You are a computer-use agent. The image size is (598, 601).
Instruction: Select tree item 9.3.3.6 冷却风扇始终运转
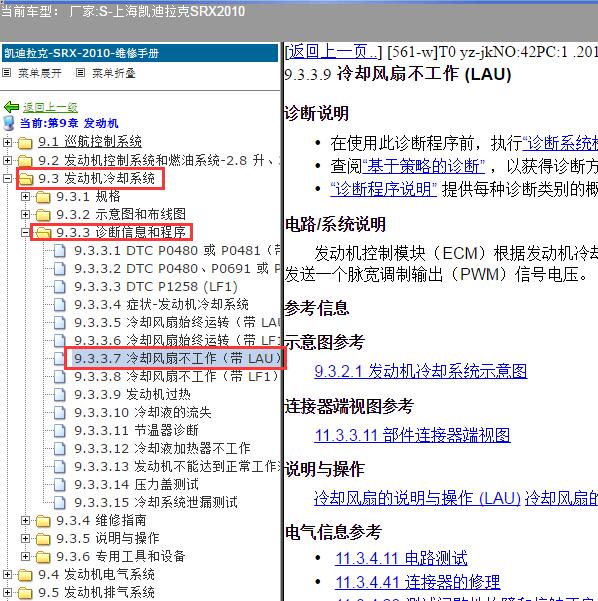pos(177,340)
